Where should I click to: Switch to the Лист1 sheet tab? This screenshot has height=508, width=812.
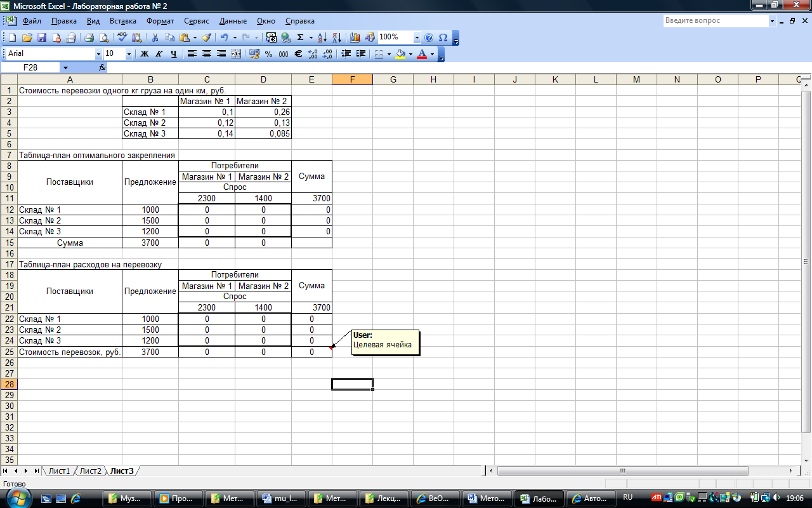[59, 471]
